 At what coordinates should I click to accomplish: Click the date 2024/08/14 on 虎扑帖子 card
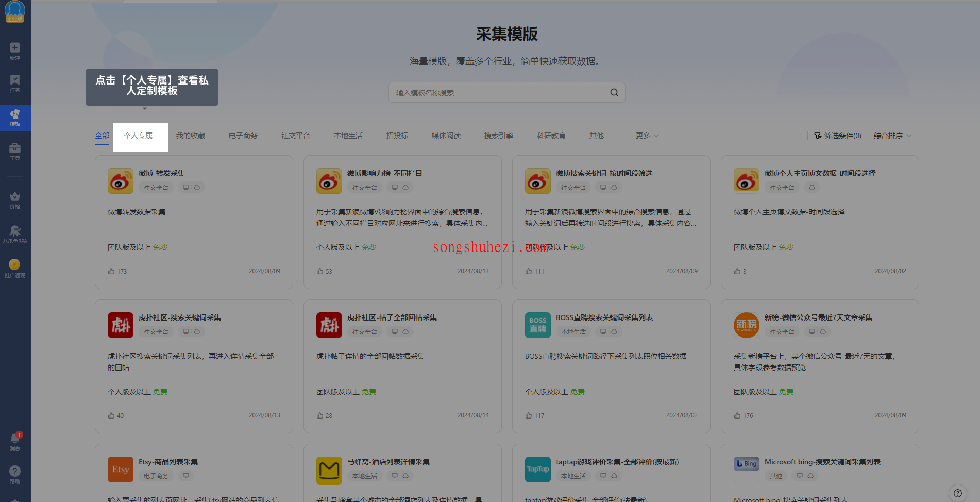pyautogui.click(x=473, y=415)
